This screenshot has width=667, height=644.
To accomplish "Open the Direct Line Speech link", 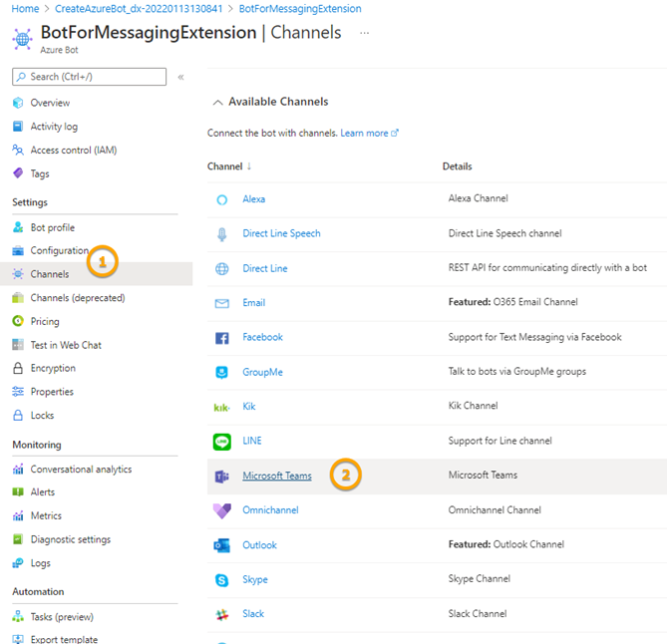I will click(x=281, y=233).
